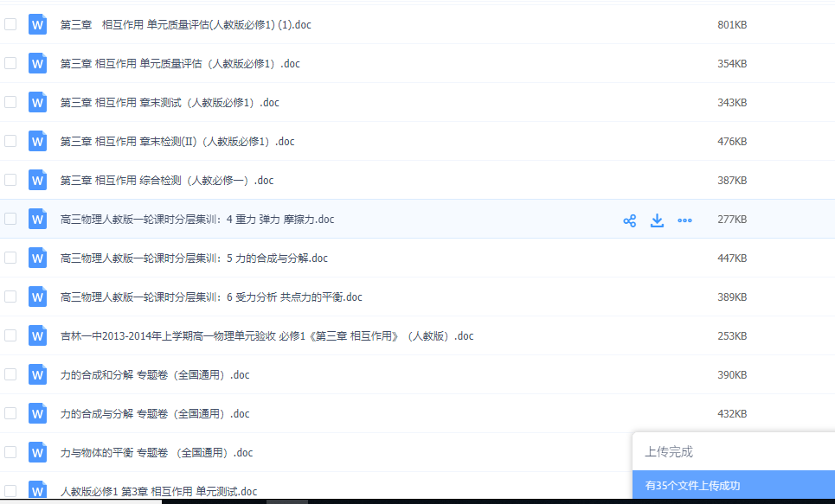Open 综合检测（人教必修一）.doc
Image resolution: width=835 pixels, height=504 pixels.
click(167, 180)
